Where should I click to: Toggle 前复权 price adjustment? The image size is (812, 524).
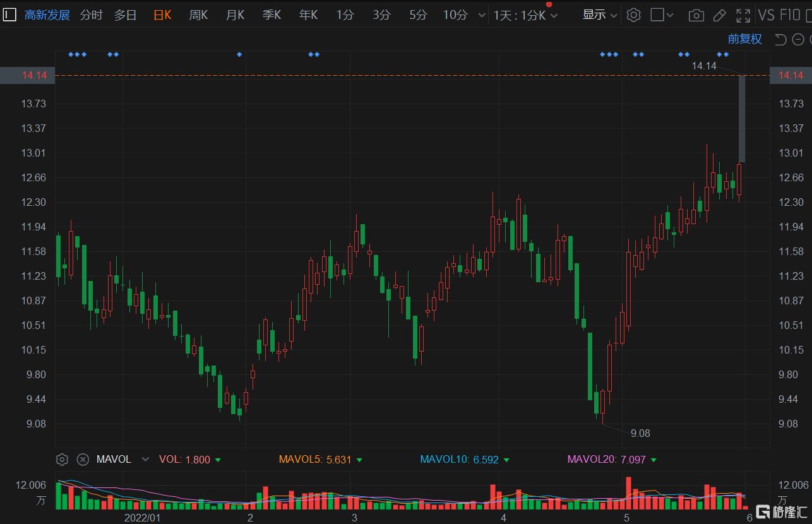[x=744, y=39]
